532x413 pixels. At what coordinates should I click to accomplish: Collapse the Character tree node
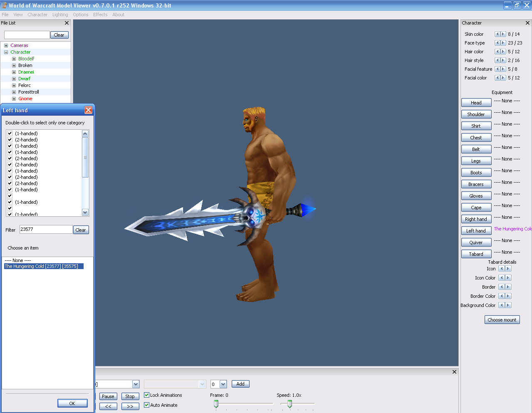tap(6, 52)
